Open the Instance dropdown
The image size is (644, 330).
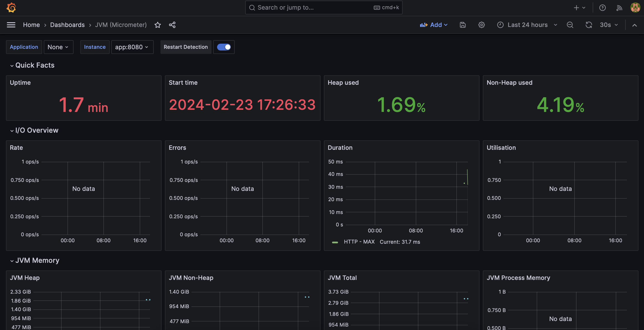pos(131,47)
